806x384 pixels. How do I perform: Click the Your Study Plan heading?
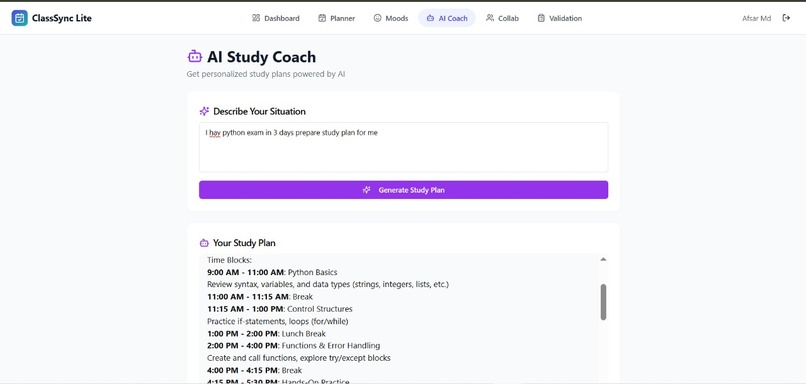[244, 243]
